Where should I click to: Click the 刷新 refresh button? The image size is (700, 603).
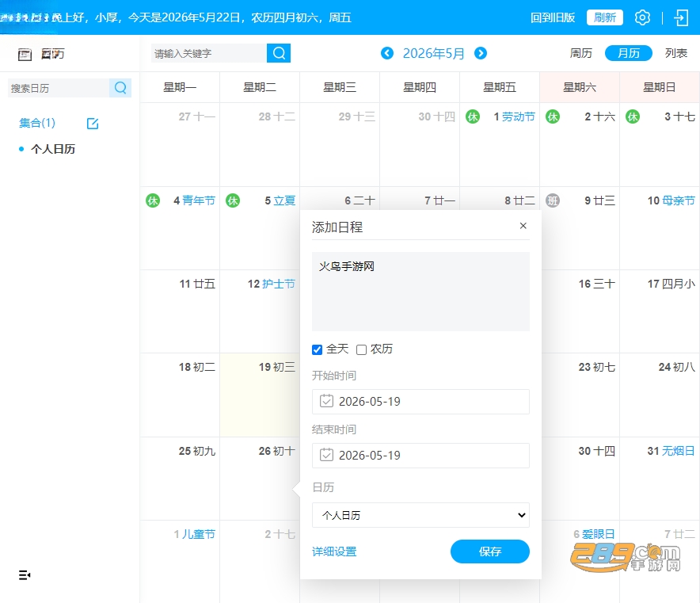pos(604,17)
